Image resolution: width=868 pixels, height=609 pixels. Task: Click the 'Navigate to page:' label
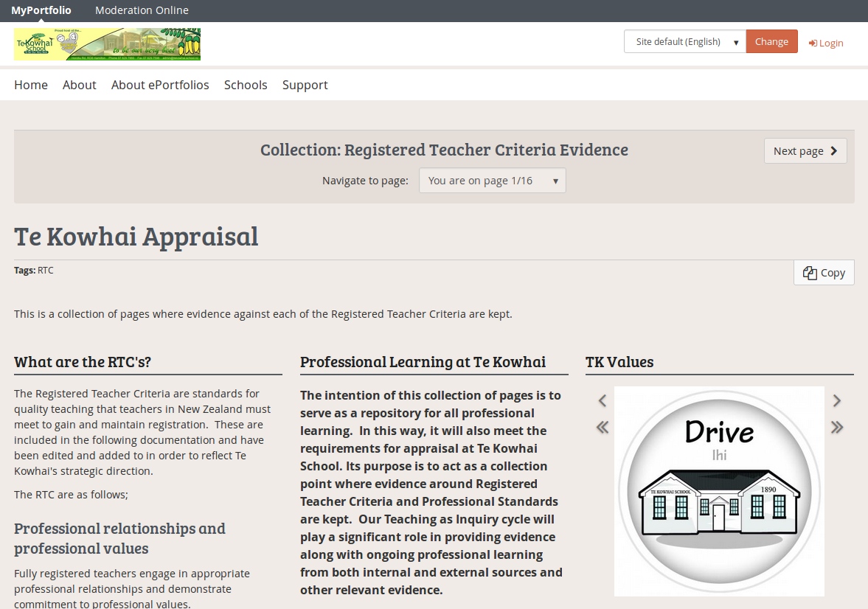pos(365,181)
